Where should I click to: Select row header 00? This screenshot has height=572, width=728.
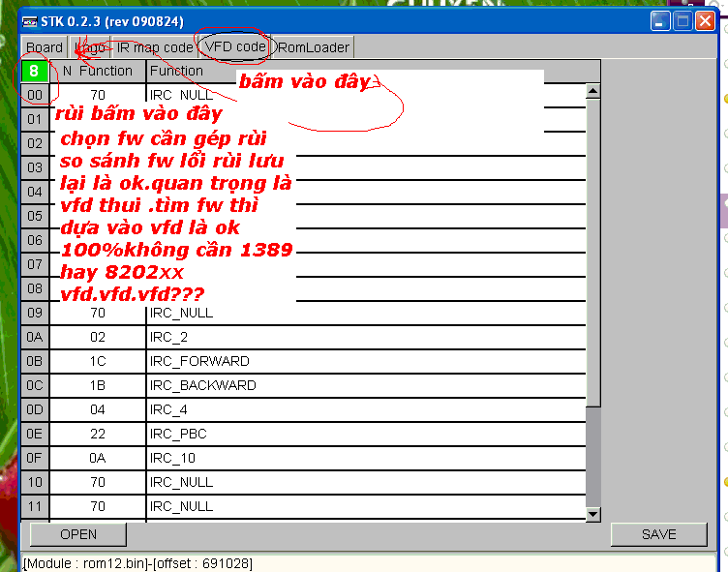point(35,95)
